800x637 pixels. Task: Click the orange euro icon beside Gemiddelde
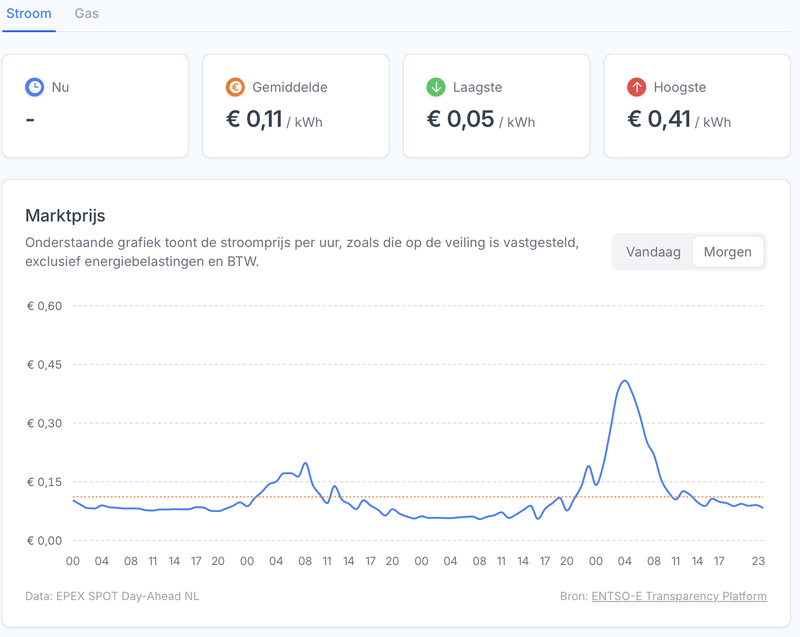point(235,87)
